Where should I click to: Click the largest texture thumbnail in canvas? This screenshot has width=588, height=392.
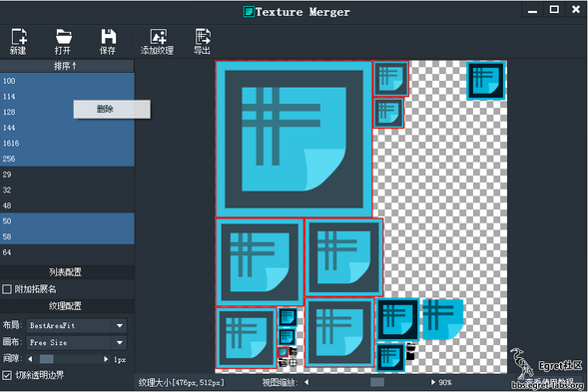tap(294, 139)
